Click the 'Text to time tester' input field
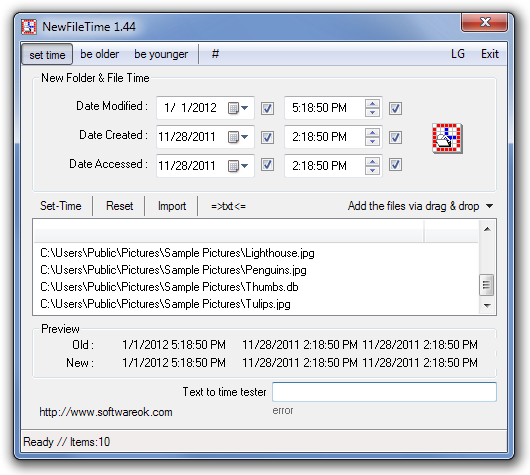 [384, 392]
